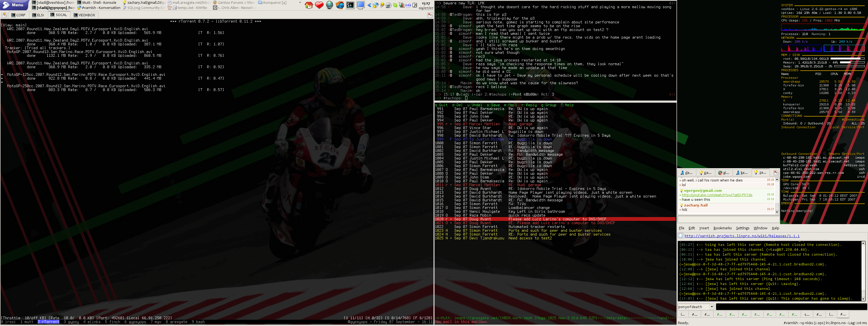Expand the taskbar window list arrow
868x326 pixels.
pyautogui.click(x=300, y=3)
